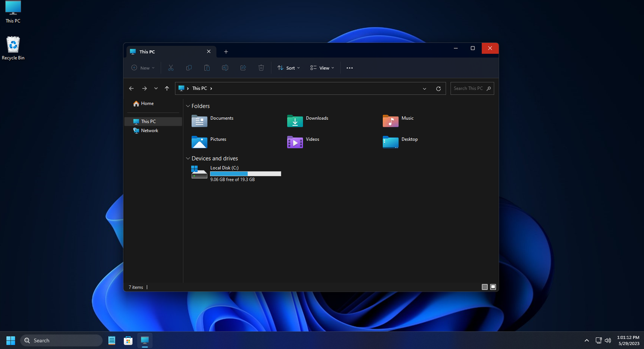The image size is (644, 349).
Task: Open the Windows Start menu
Action: 11,340
